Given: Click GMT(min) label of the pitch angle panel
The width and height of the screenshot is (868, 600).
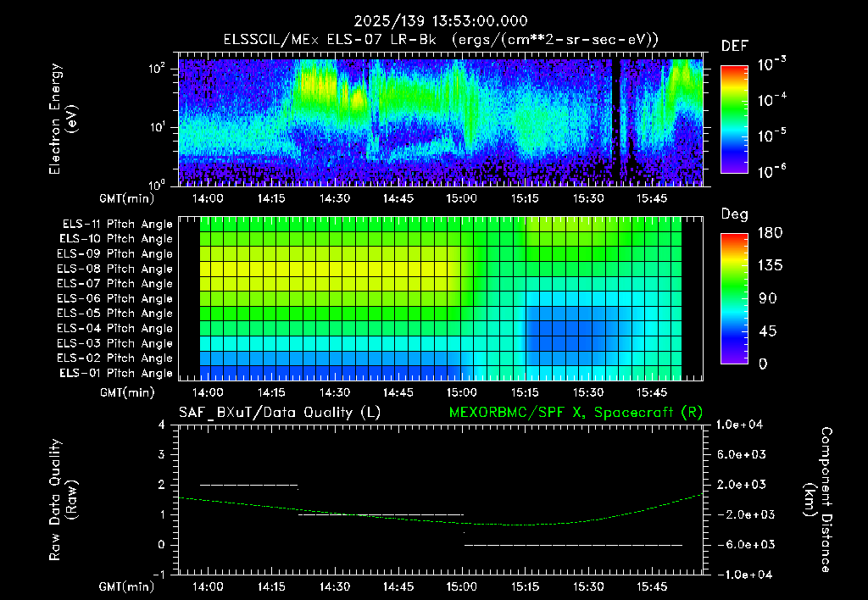Looking at the screenshot, I should point(127,392).
